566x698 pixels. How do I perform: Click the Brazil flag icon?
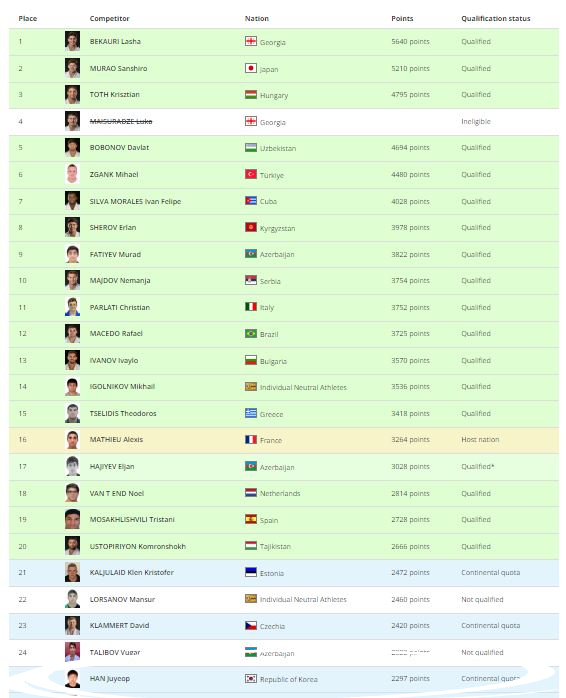[251, 333]
